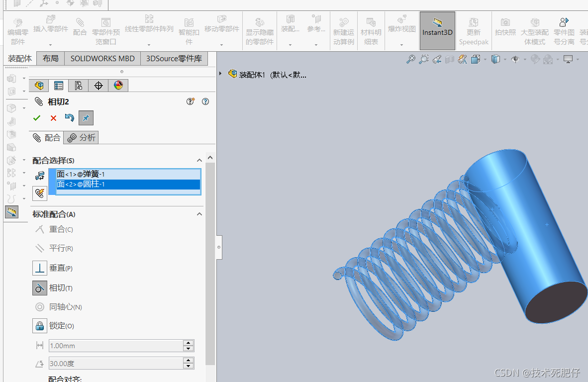The width and height of the screenshot is (588, 382).
Task: Open DisplayManager color ball tab icon
Action: click(118, 86)
